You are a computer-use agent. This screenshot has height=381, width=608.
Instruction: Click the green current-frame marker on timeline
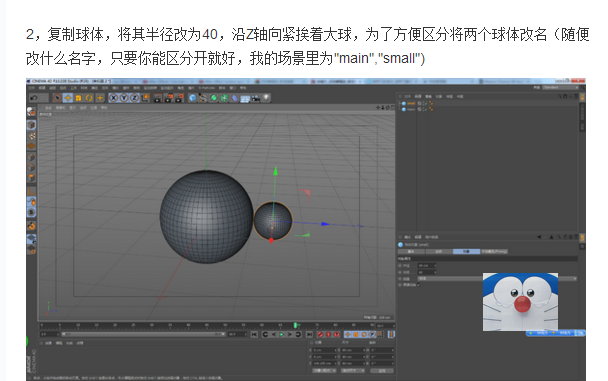click(295, 325)
